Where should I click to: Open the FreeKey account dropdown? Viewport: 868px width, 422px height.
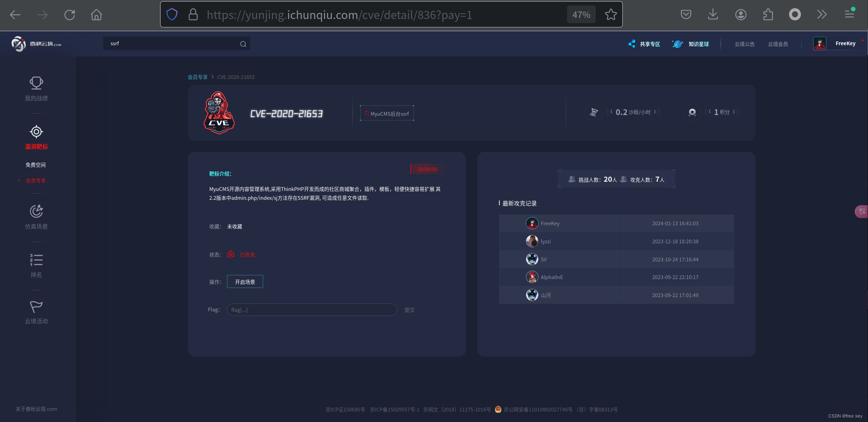(846, 43)
